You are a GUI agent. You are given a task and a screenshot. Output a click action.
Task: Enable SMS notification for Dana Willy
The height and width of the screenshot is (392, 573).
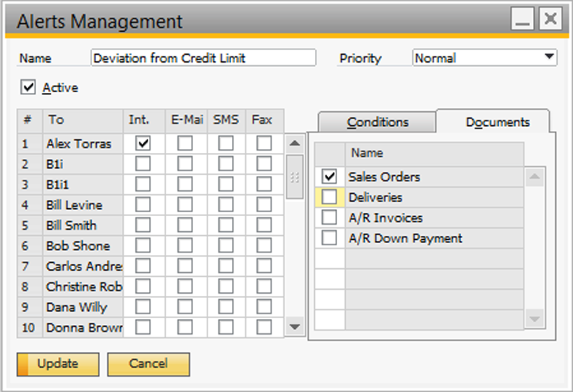pyautogui.click(x=226, y=306)
